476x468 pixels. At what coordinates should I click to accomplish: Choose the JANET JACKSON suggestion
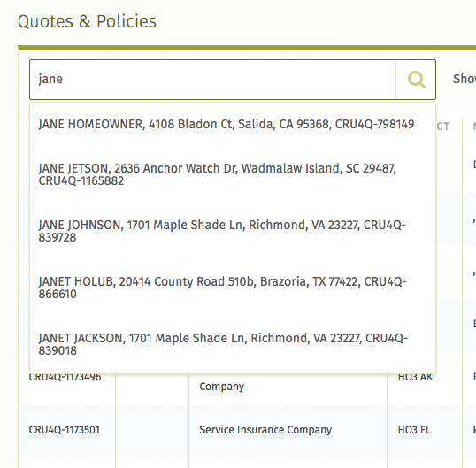[x=233, y=344]
